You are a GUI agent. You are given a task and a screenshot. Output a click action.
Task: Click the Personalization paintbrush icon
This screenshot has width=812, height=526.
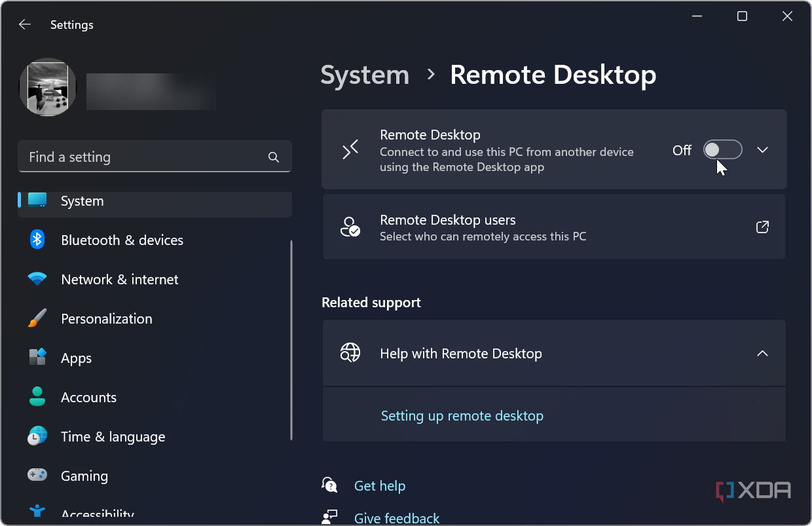37,318
